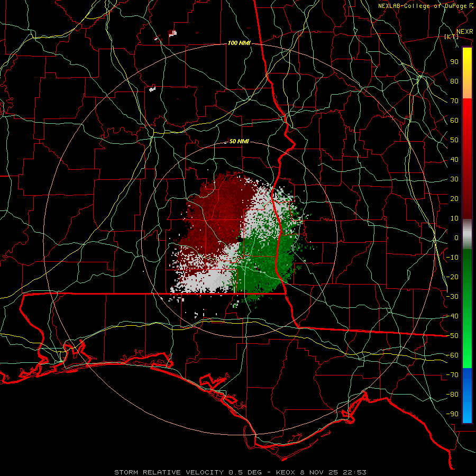This screenshot has width=476, height=476.
Task: Click the -80 value on the velocity scale
Action: click(452, 395)
